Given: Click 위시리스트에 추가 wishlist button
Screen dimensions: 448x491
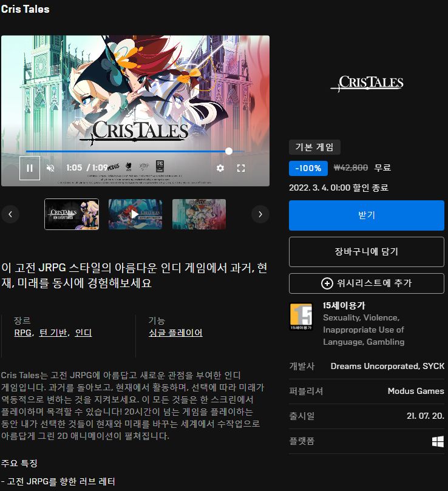Looking at the screenshot, I should (367, 283).
